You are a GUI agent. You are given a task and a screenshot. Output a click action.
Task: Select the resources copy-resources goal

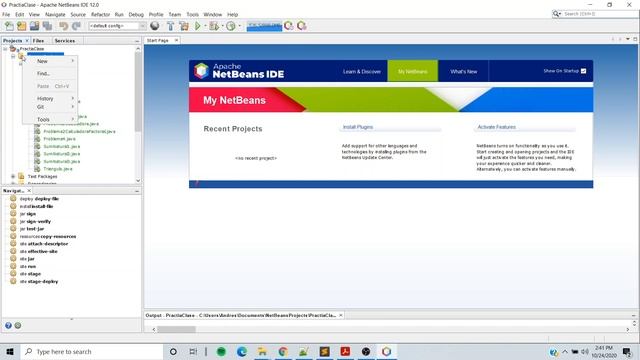click(x=48, y=236)
